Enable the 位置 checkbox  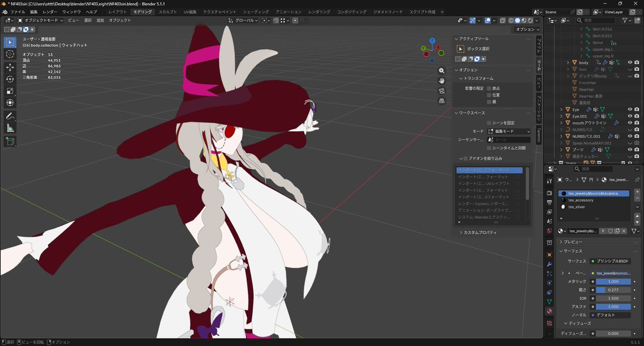488,95
